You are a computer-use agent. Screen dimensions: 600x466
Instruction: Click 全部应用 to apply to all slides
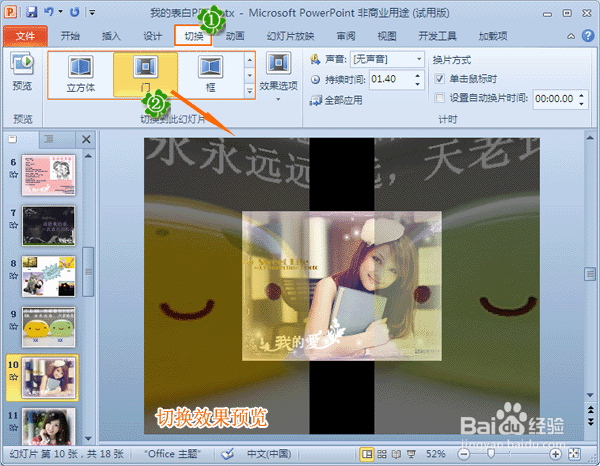point(336,100)
